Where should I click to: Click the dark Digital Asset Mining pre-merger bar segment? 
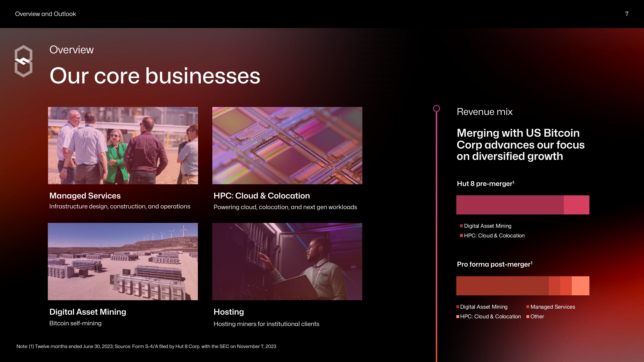pyautogui.click(x=509, y=205)
